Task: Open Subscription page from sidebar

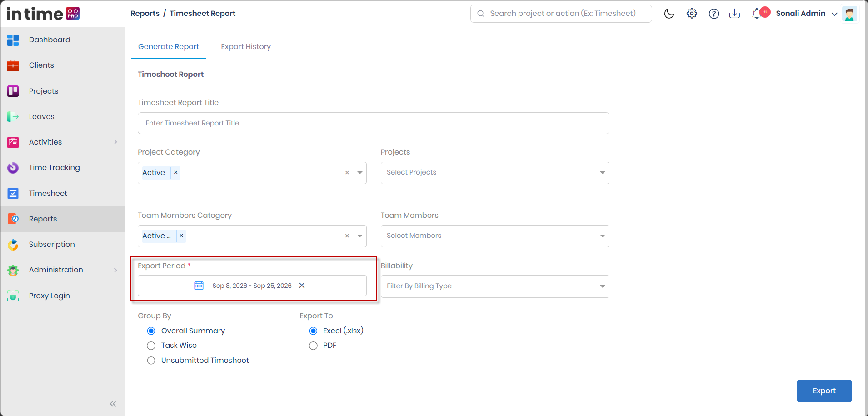Action: tap(63, 245)
